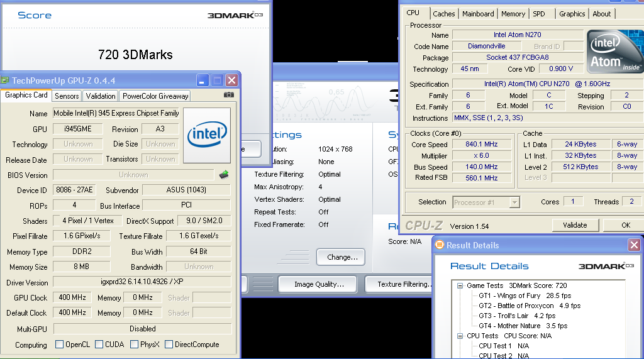Open Image Quality... settings in 3DMark

pos(319,284)
